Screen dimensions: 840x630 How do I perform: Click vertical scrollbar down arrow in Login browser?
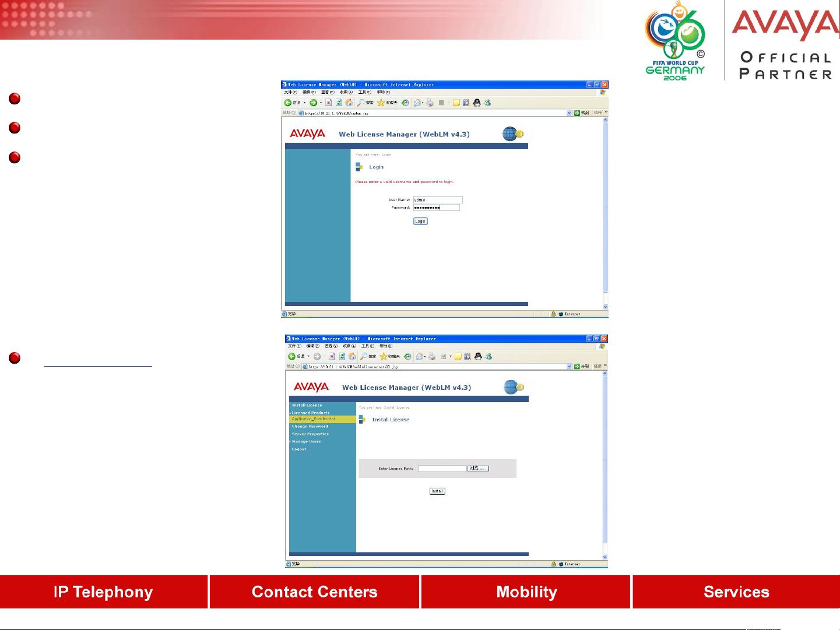pyautogui.click(x=605, y=307)
